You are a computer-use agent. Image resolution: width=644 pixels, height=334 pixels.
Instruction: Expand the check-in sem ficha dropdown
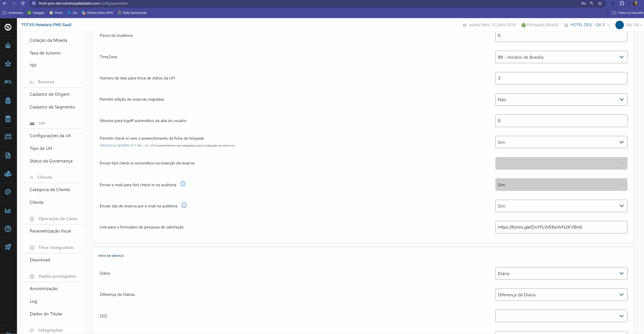(x=561, y=142)
